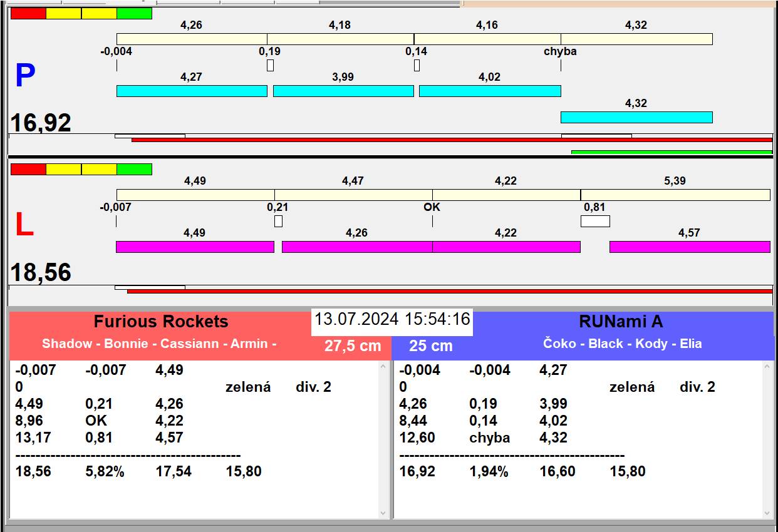Click the red start light in lane P
The width and height of the screenshot is (778, 532).
click(28, 13)
